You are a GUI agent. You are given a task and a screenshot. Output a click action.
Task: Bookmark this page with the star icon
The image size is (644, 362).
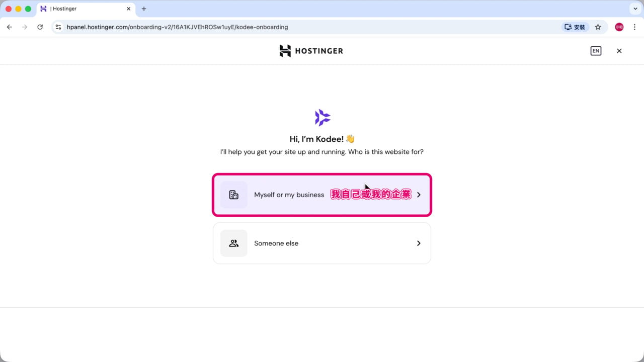pos(598,27)
